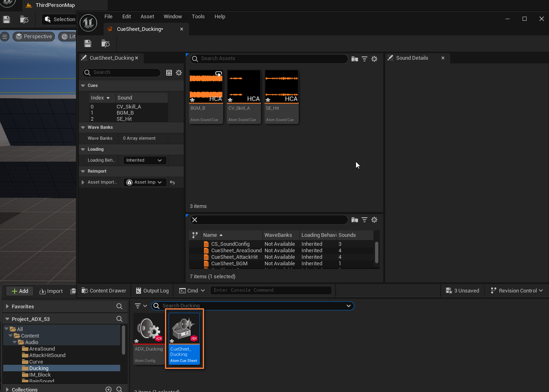Clear the lower cue sheet list search with the X
This screenshot has height=392, width=549.
point(195,220)
